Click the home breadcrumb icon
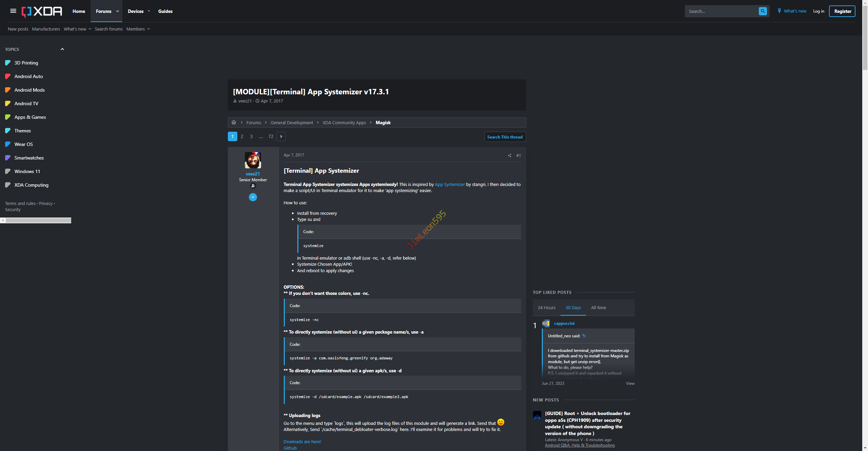Image resolution: width=868 pixels, height=451 pixels. [234, 123]
